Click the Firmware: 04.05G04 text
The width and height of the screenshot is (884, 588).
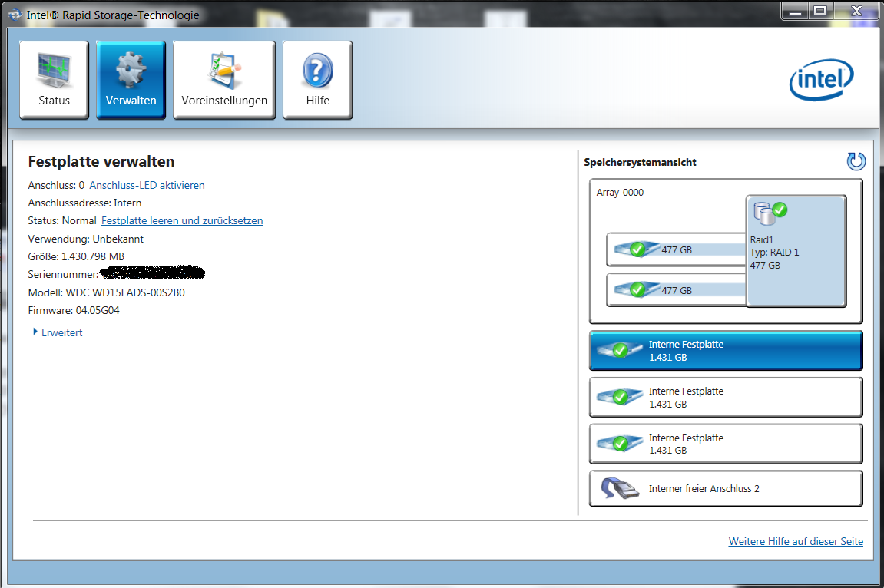(x=74, y=310)
